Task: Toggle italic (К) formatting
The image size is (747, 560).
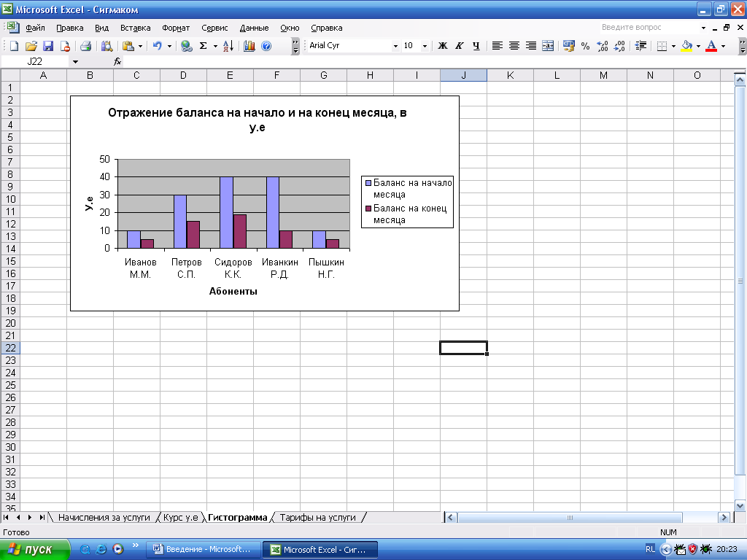Action: point(459,46)
